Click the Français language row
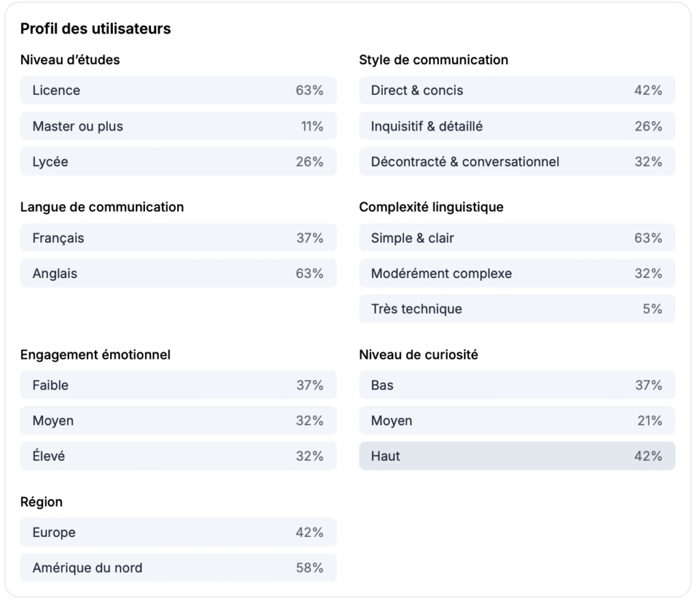 pyautogui.click(x=178, y=238)
